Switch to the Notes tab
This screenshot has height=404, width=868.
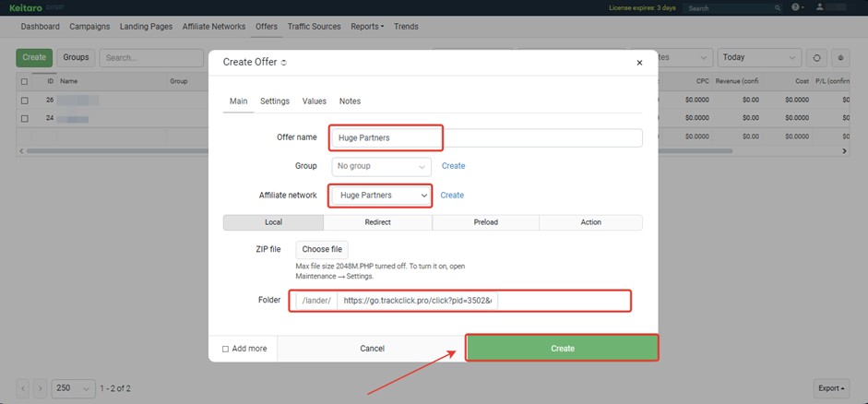(350, 101)
